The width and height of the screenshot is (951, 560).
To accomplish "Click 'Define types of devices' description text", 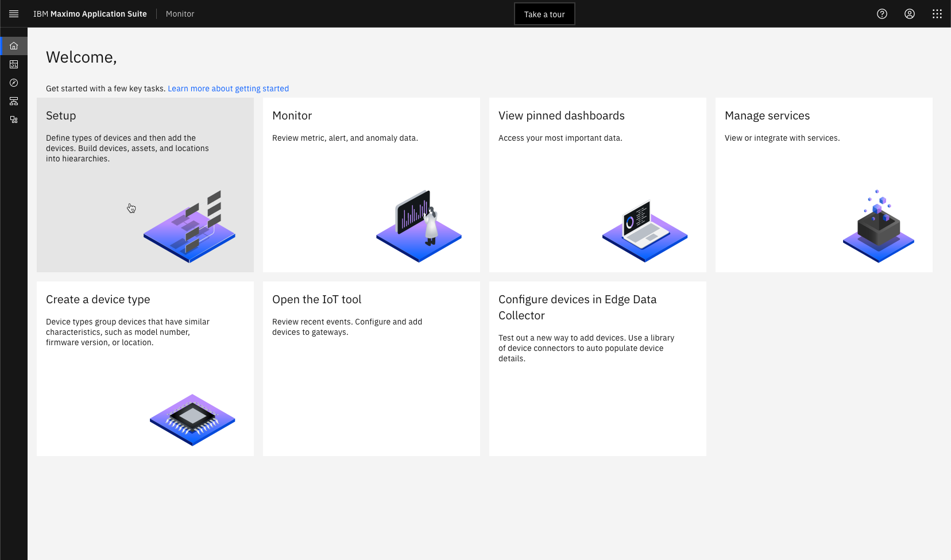I will (x=127, y=148).
